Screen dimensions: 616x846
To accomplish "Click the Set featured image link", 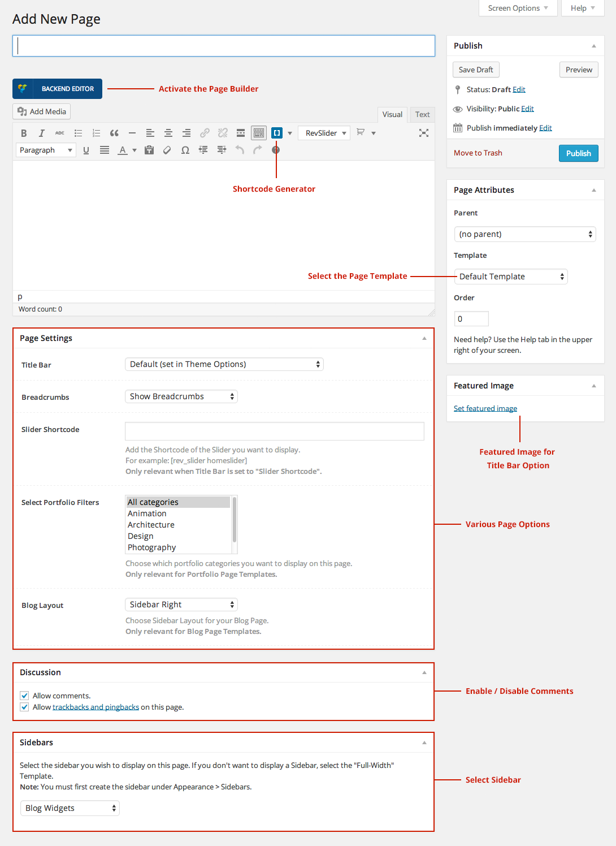I will click(485, 408).
